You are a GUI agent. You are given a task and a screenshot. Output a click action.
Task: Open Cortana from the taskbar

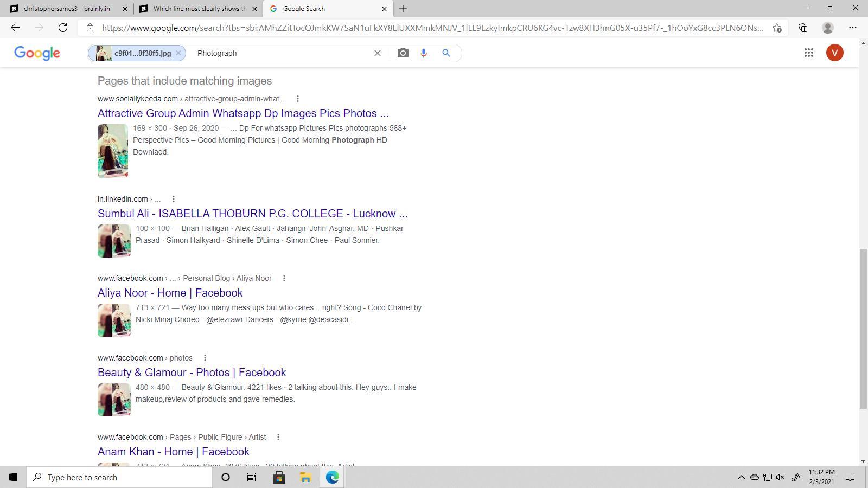tap(226, 477)
